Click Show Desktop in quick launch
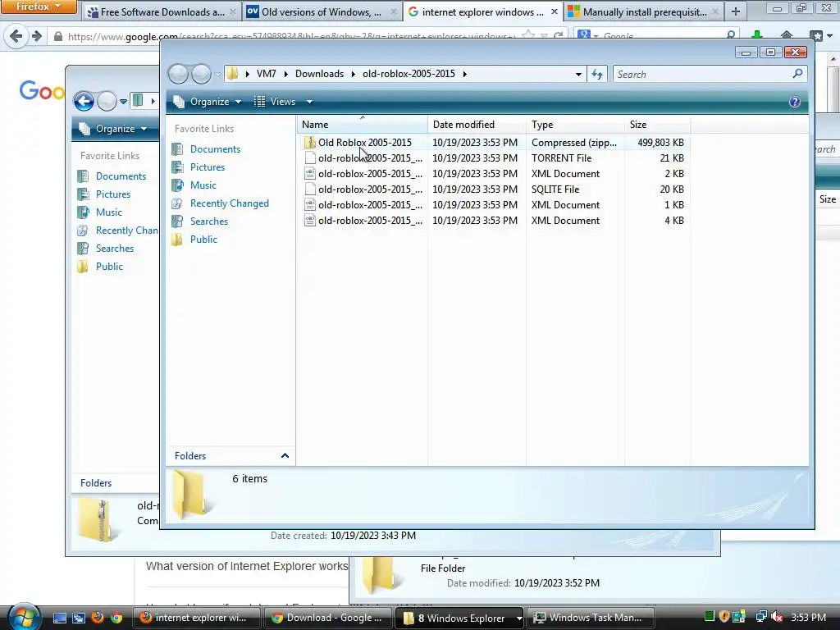 (59, 618)
